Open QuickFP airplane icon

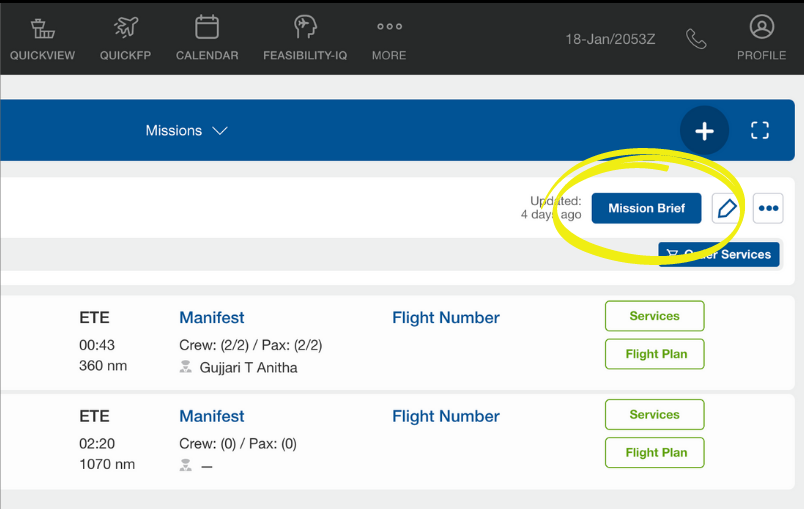pyautogui.click(x=126, y=27)
